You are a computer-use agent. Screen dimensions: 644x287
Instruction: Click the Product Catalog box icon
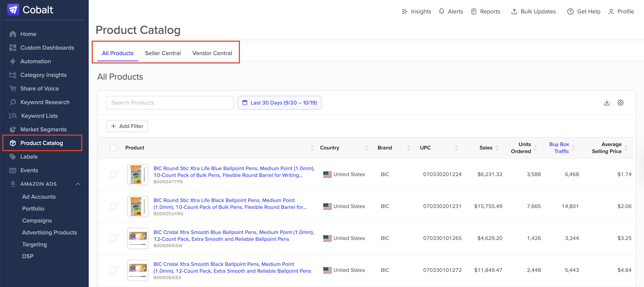click(x=13, y=143)
